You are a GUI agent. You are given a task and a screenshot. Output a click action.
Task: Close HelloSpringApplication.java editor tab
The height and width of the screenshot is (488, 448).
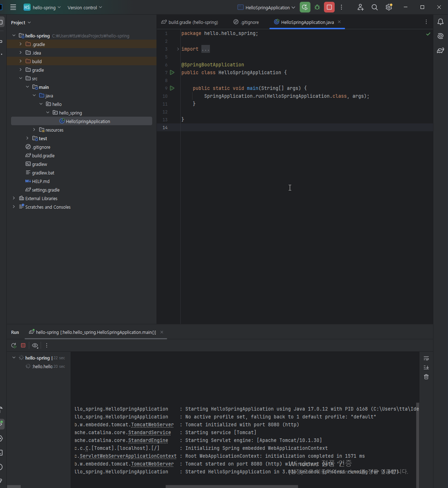pyautogui.click(x=339, y=22)
